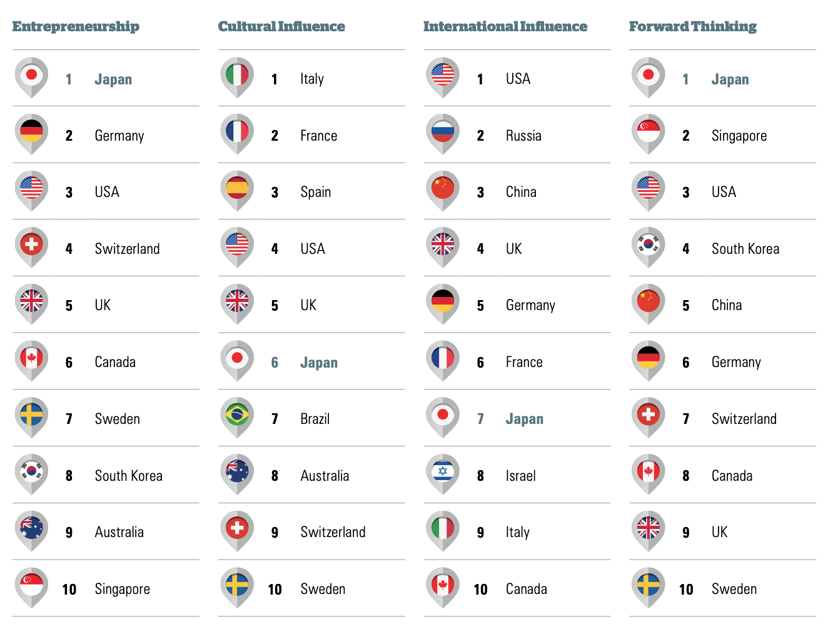Viewport: 838px width, 644px height.
Task: Click highlighted Japan text ranked 6 in Cultural Influence
Action: (319, 363)
